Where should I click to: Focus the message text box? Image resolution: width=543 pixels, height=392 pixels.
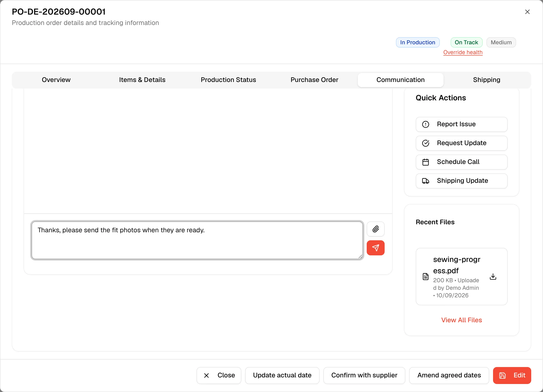pos(197,240)
